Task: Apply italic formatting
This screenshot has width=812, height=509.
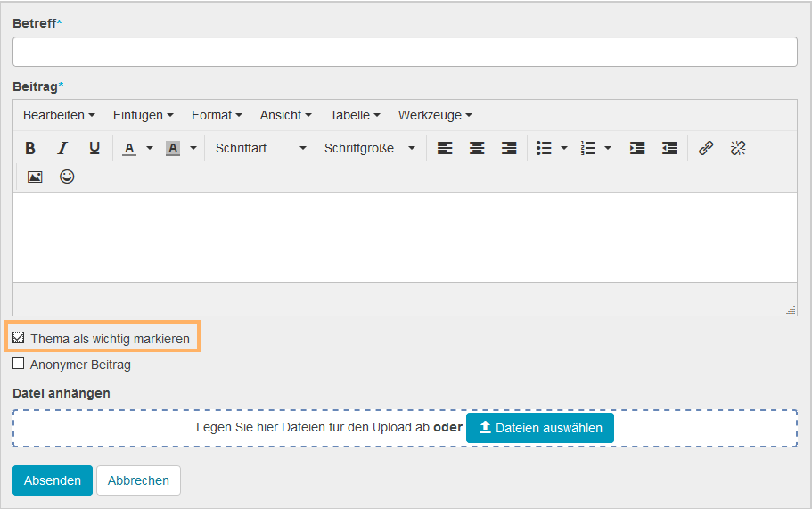Action: [62, 148]
